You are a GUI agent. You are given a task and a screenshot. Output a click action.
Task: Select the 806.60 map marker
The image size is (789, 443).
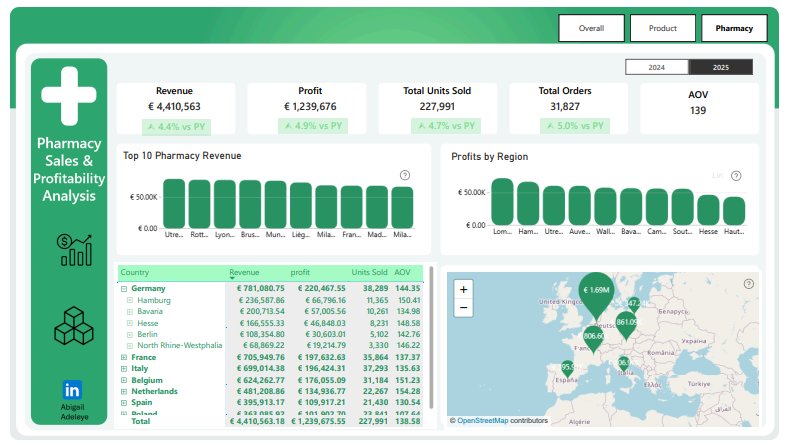pyautogui.click(x=593, y=338)
